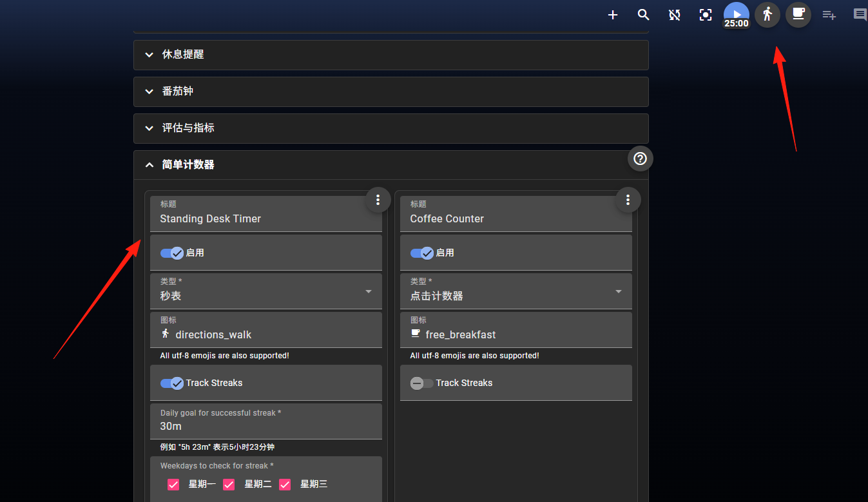Open the 秒表 type dropdown
The image size is (868, 502).
(266, 291)
